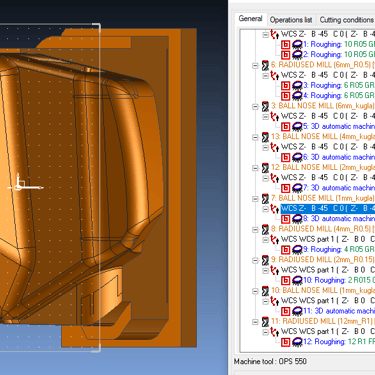The image size is (375, 375).
Task: Switch to the Operations list tab
Action: [x=291, y=20]
